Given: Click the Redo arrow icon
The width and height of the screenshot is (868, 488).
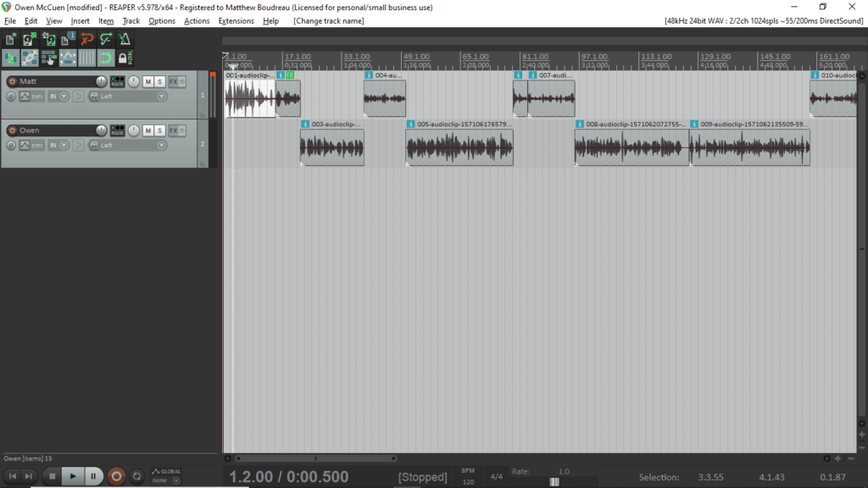Looking at the screenshot, I should (x=105, y=39).
